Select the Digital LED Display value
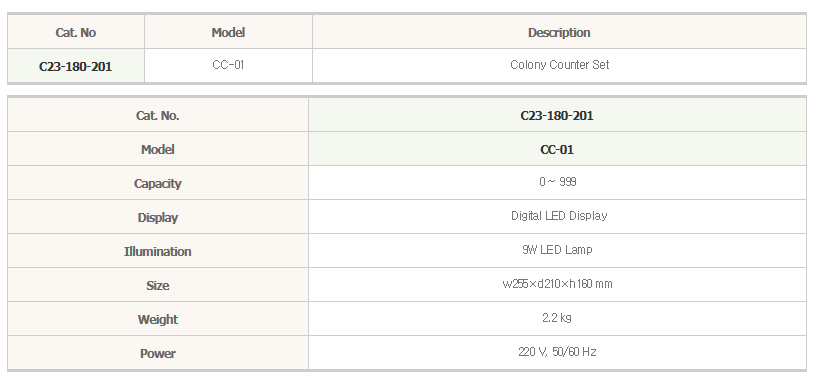The height and width of the screenshot is (384, 818). click(559, 215)
